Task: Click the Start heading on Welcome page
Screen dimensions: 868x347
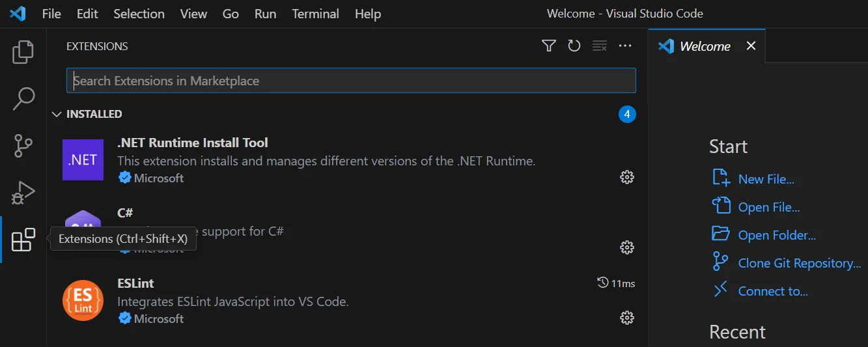Action: pyautogui.click(x=728, y=146)
